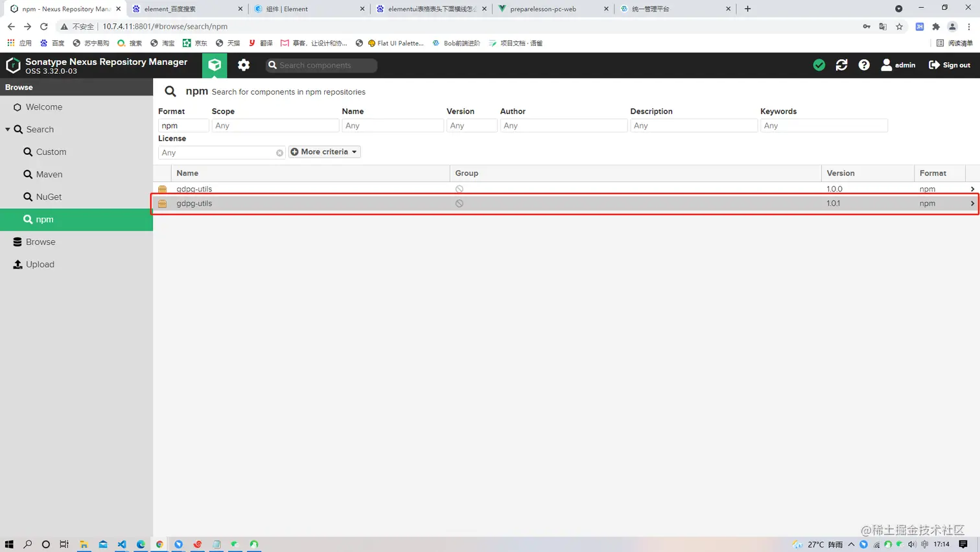Switch to elementui表格表头 browser tab
Viewport: 980px width, 552px height.
[430, 9]
